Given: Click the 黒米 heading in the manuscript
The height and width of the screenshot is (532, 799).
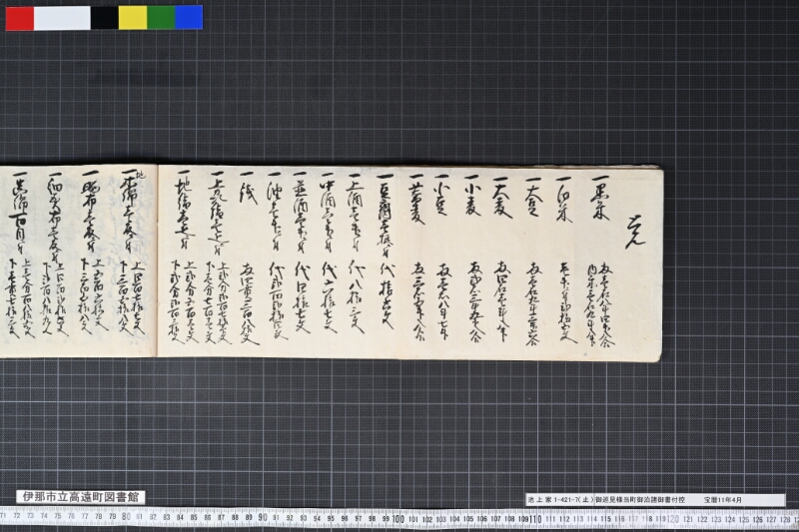Looking at the screenshot, I should 600,200.
